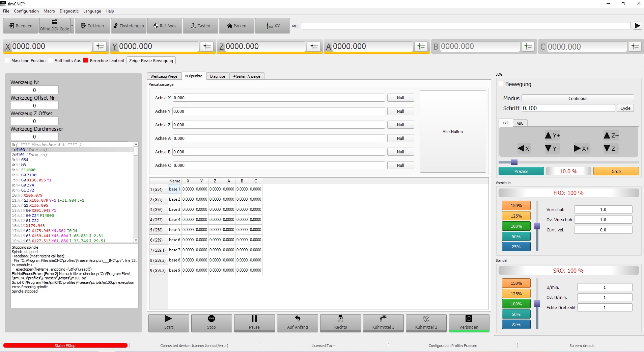This screenshot has height=352, width=644.
Task: Enable Maschine Position checkbox
Action: click(x=7, y=60)
